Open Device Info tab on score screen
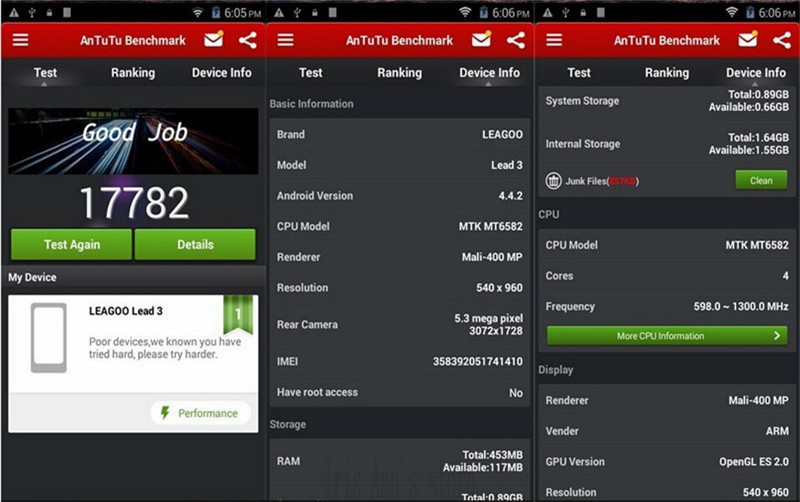Screen dimensions: 800x502 [222, 73]
